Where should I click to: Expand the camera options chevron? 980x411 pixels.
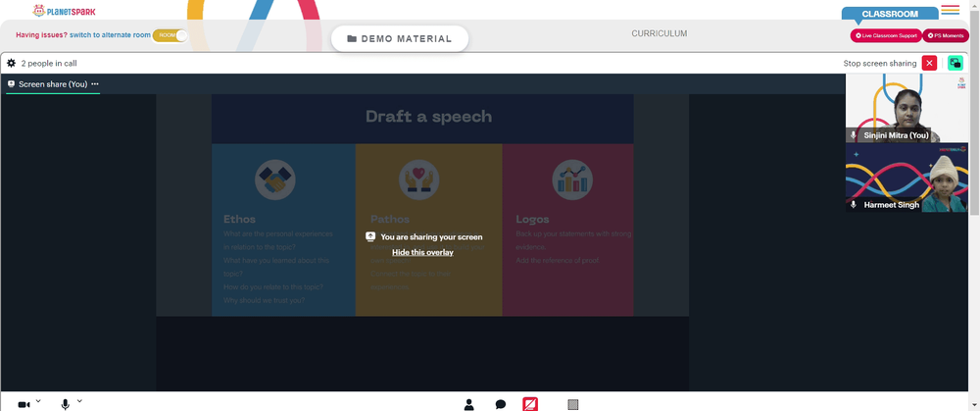pyautogui.click(x=38, y=401)
